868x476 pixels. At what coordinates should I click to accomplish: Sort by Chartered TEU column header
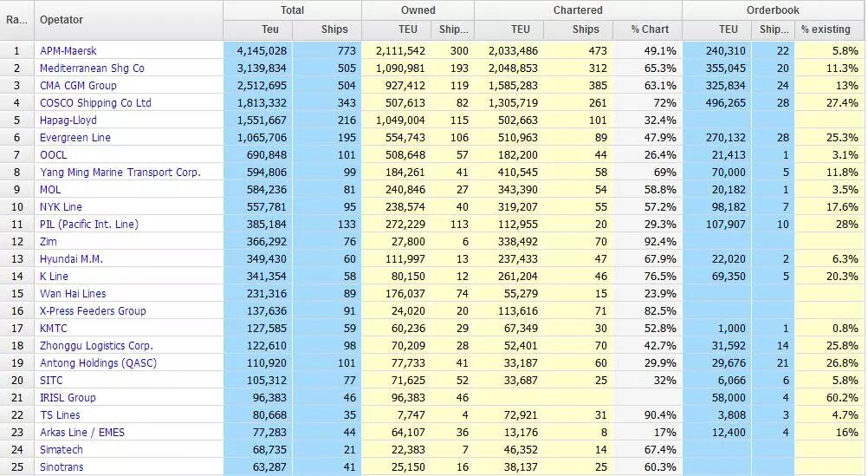508,29
